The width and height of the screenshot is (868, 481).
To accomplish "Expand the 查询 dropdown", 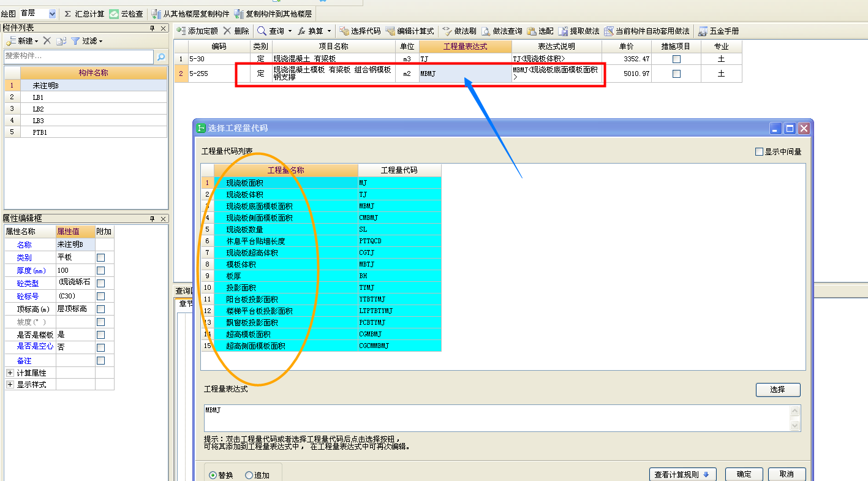I will click(x=289, y=31).
